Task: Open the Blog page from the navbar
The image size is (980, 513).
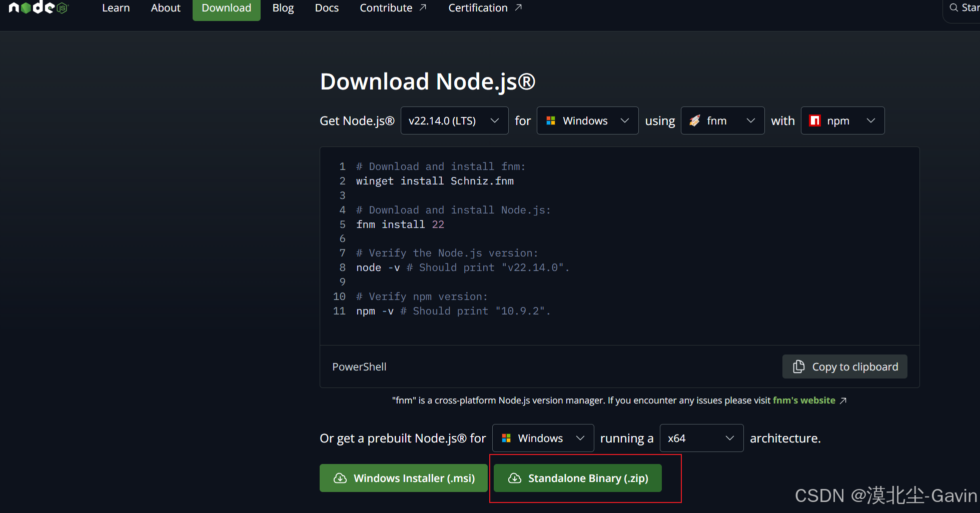Action: coord(283,7)
